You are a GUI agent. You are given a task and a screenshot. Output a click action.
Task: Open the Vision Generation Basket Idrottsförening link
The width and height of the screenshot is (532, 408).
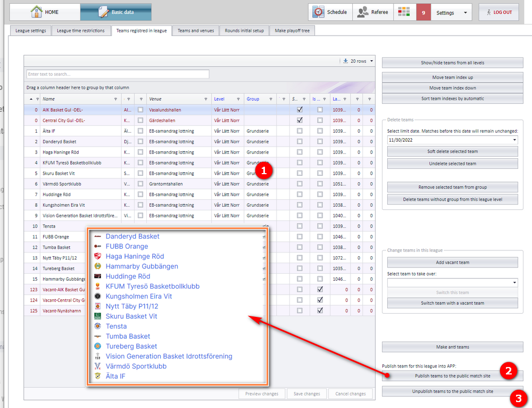(169, 356)
